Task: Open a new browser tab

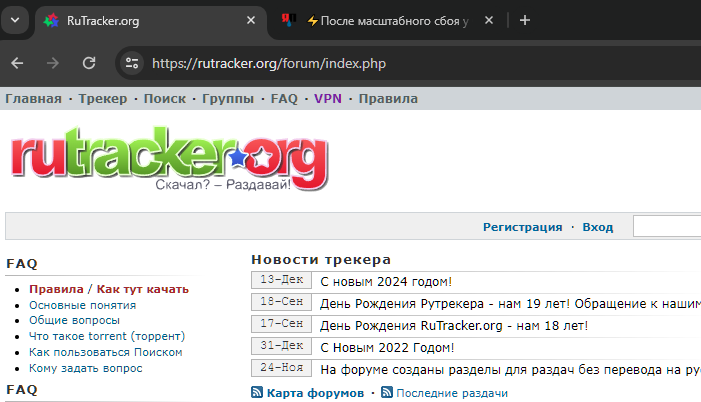Action: (x=525, y=20)
